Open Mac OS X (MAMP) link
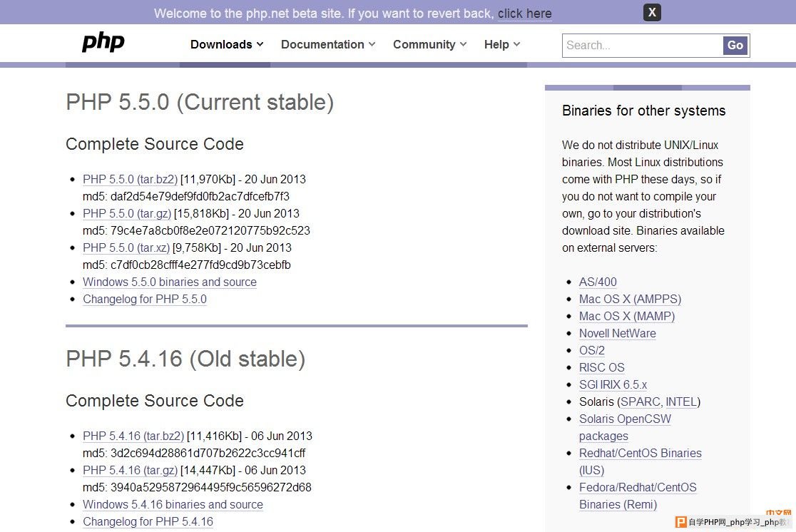This screenshot has width=796, height=532. coord(627,316)
